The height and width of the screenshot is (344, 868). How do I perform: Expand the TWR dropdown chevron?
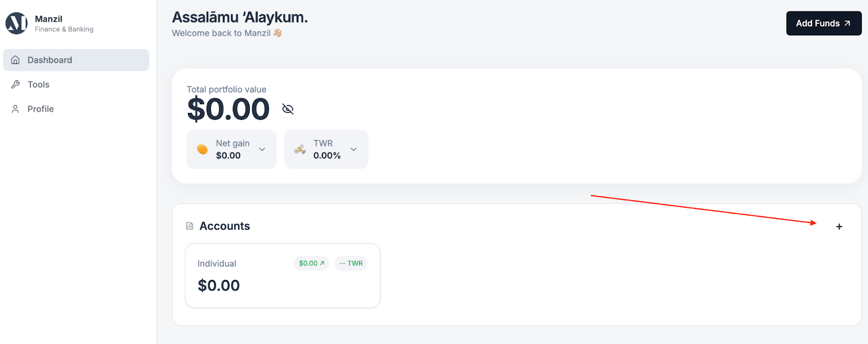[x=354, y=149]
